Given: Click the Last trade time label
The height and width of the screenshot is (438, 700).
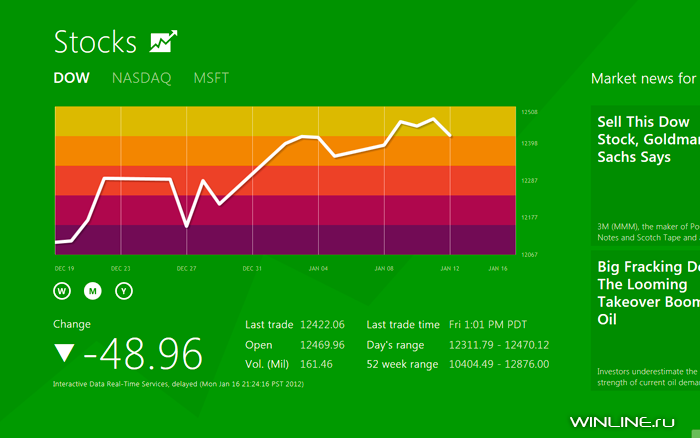Looking at the screenshot, I should coord(403,325).
